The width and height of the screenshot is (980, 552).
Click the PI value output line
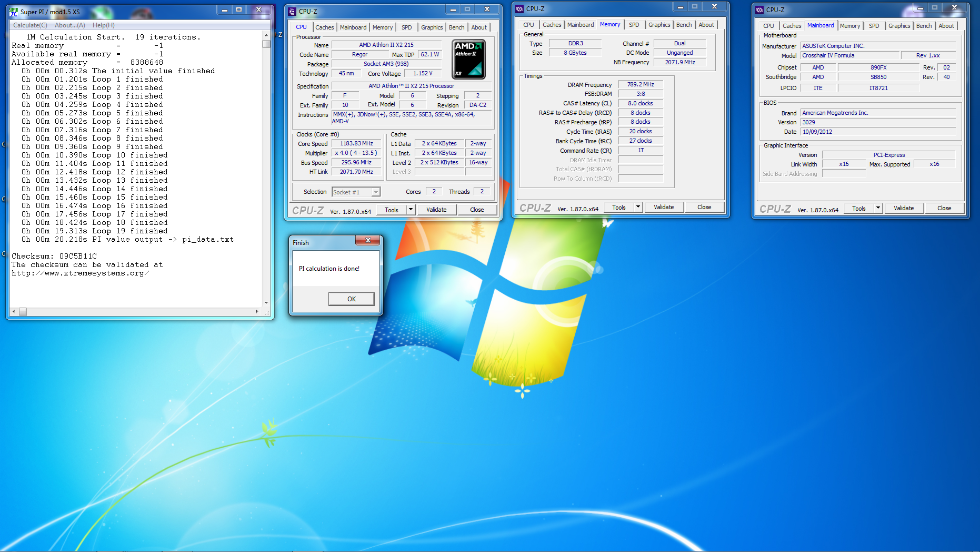(x=128, y=239)
